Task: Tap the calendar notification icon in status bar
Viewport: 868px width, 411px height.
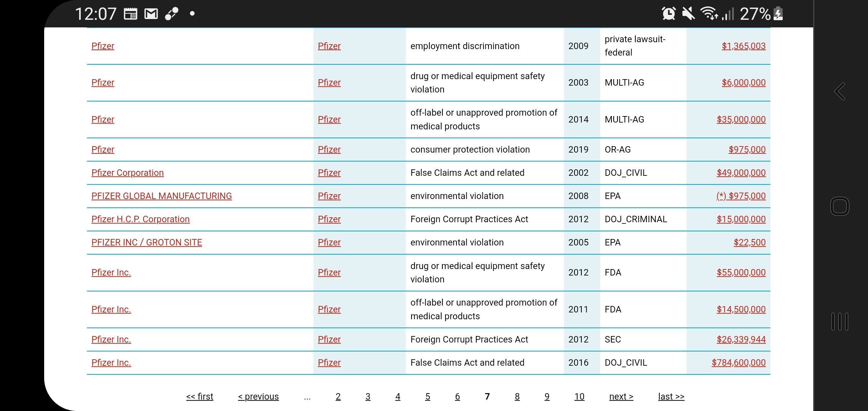Action: [131, 14]
